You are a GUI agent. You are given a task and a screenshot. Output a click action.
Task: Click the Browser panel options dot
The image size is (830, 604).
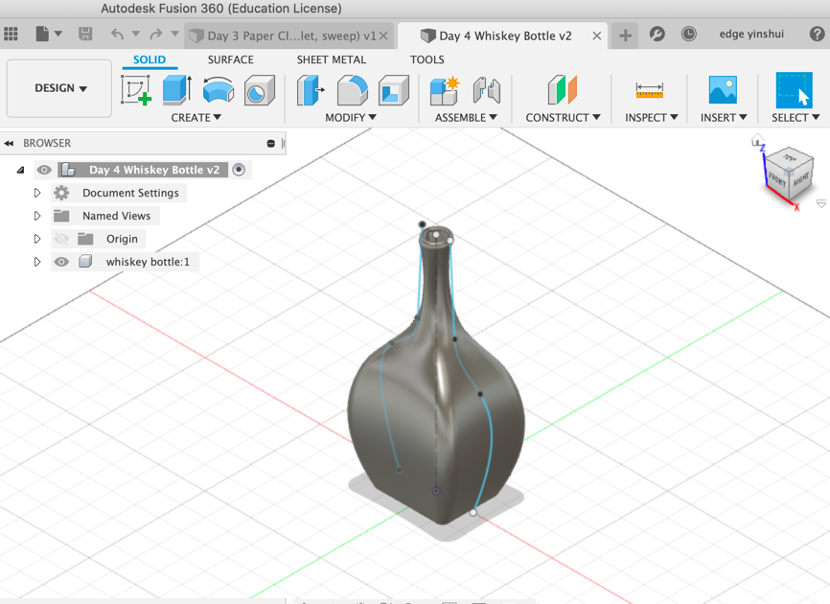(270, 143)
